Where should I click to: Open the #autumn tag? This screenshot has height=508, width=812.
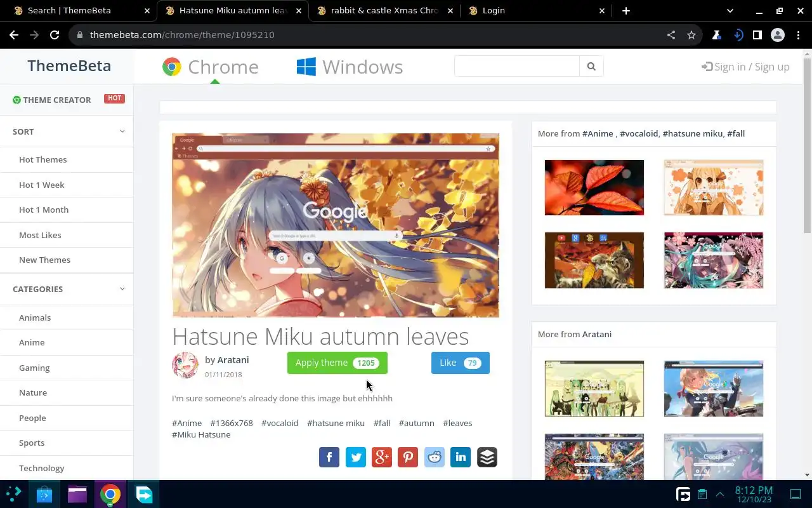417,423
